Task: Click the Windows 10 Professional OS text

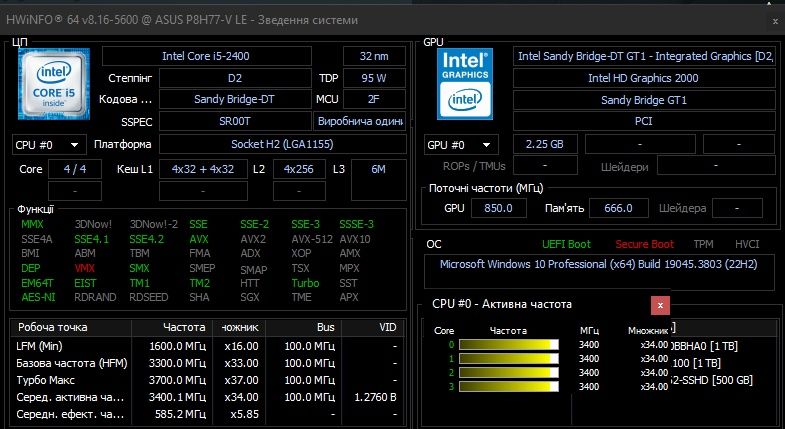Action: 598,264
